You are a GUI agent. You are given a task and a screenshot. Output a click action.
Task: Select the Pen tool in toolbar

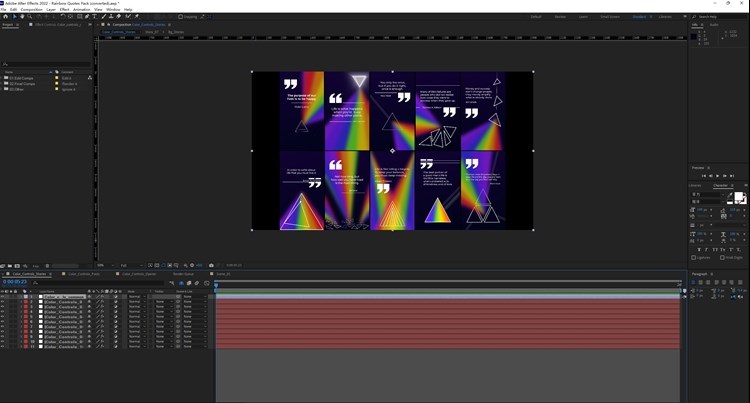[87, 16]
